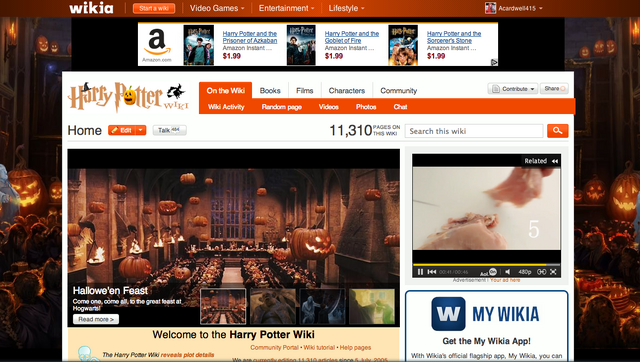Click the My Wikia app logo
The image size is (640, 362).
click(x=448, y=314)
